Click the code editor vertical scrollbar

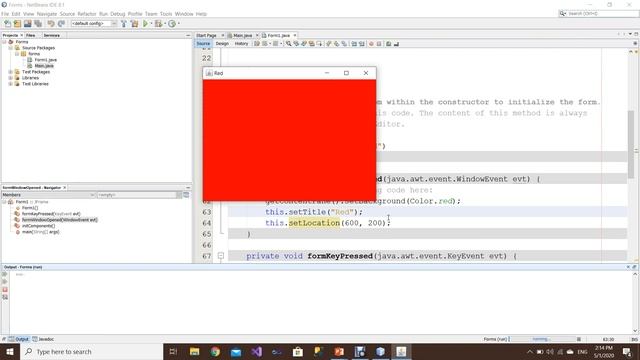point(631,144)
